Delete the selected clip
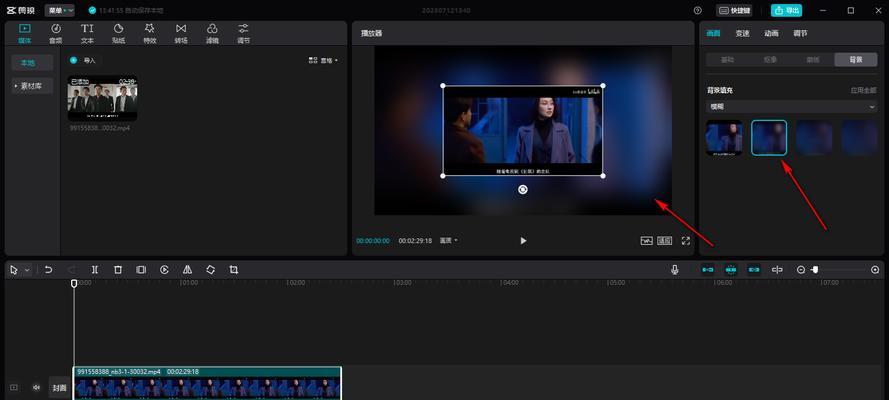This screenshot has height=400, width=889. pyautogui.click(x=118, y=270)
